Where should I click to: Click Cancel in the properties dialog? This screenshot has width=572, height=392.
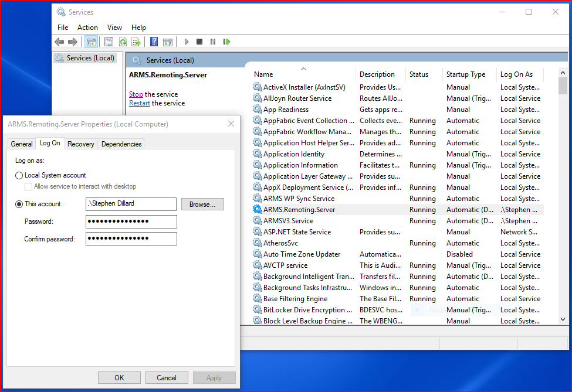tap(167, 378)
